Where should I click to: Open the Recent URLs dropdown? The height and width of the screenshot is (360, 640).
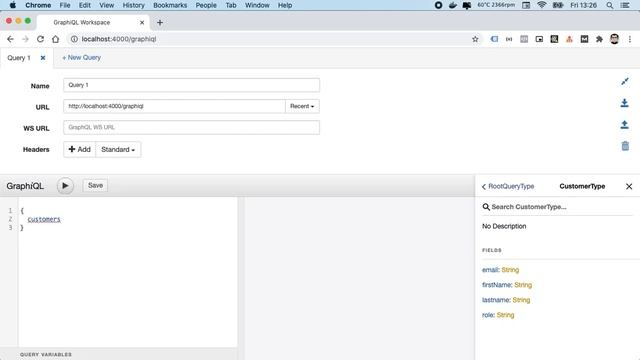pos(302,106)
